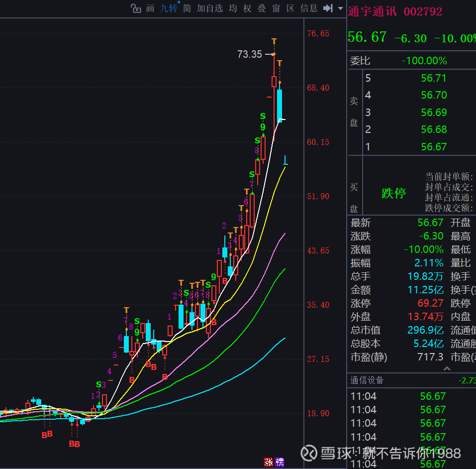
Task: Open the 窗 window option
Action: [x=276, y=8]
